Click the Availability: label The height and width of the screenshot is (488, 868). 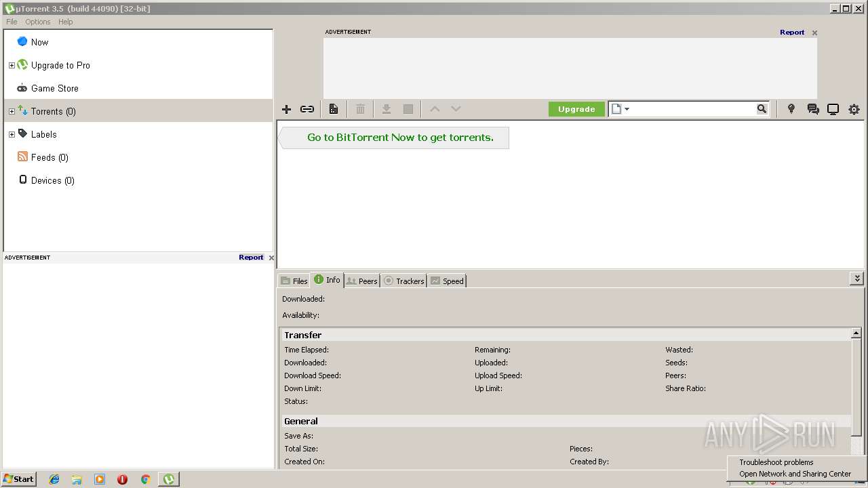click(x=300, y=315)
